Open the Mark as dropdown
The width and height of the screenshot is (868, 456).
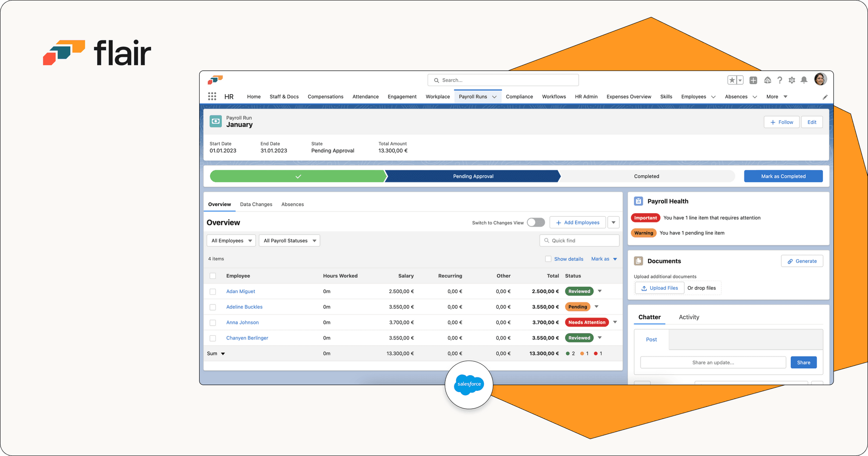pyautogui.click(x=604, y=259)
